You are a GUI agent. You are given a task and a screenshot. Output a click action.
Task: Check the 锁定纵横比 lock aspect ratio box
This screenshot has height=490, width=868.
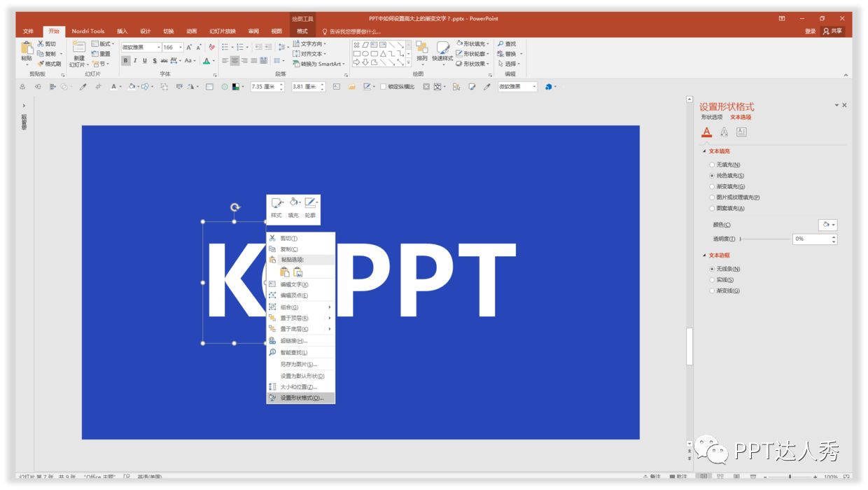383,87
